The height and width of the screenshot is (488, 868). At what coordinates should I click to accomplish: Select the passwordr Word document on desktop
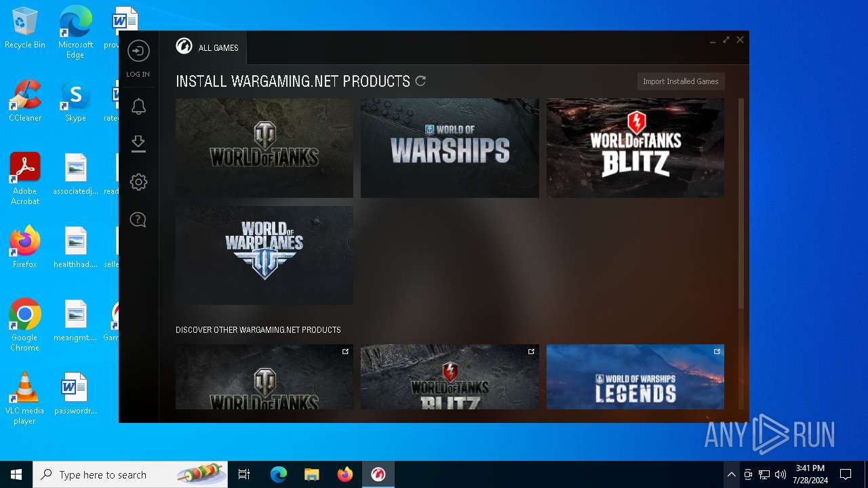click(x=75, y=394)
